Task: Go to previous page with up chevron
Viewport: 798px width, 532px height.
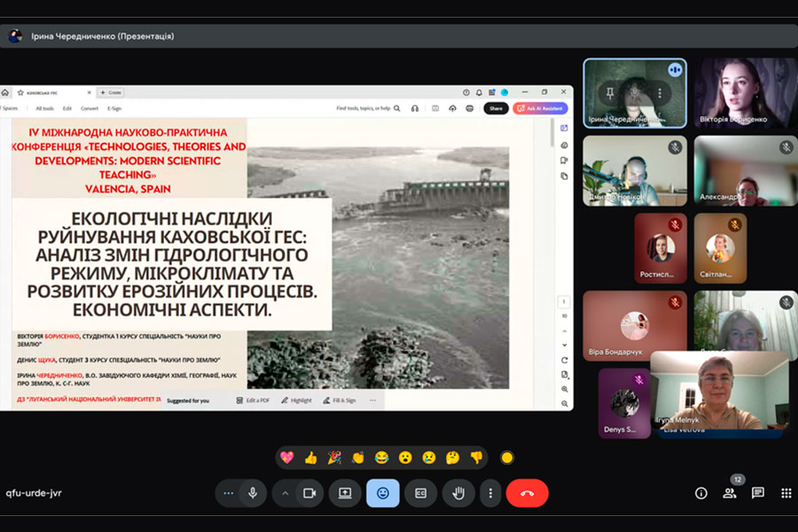Action: (x=564, y=332)
